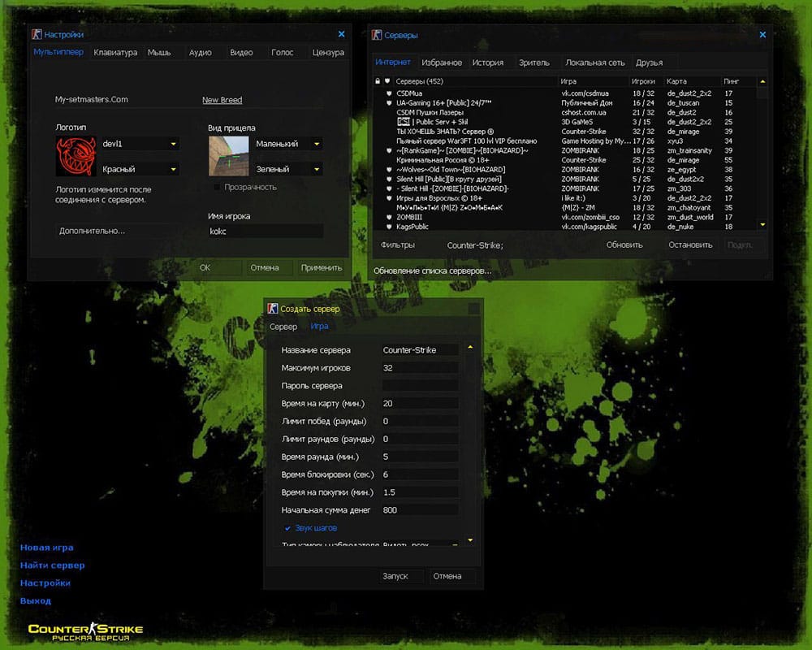Click the Servers window title icon
The height and width of the screenshot is (650, 812).
pos(377,35)
